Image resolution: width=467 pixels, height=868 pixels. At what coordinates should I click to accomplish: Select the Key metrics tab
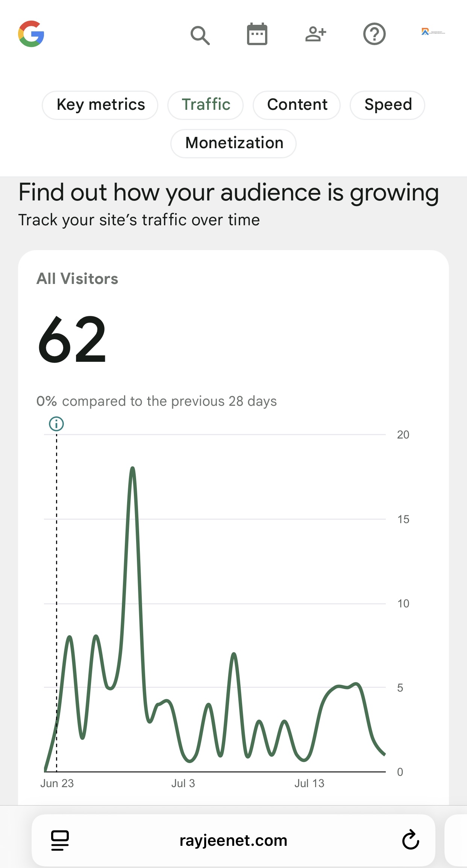(100, 105)
